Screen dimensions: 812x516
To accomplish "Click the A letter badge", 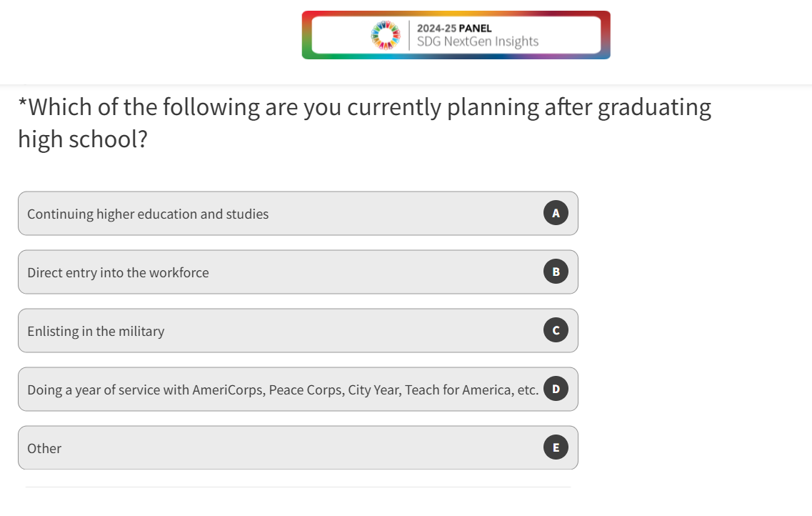I will pos(556,213).
